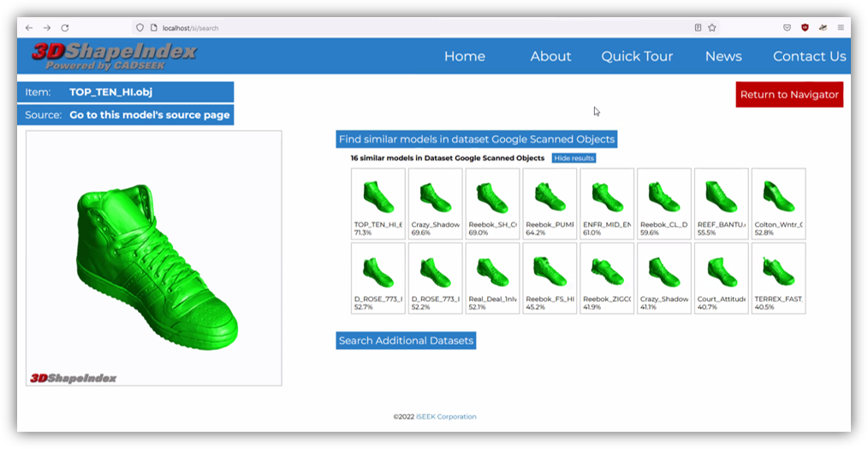Open the ISEEK Corporation footer link
Screen dimensions: 868x449
pos(445,417)
